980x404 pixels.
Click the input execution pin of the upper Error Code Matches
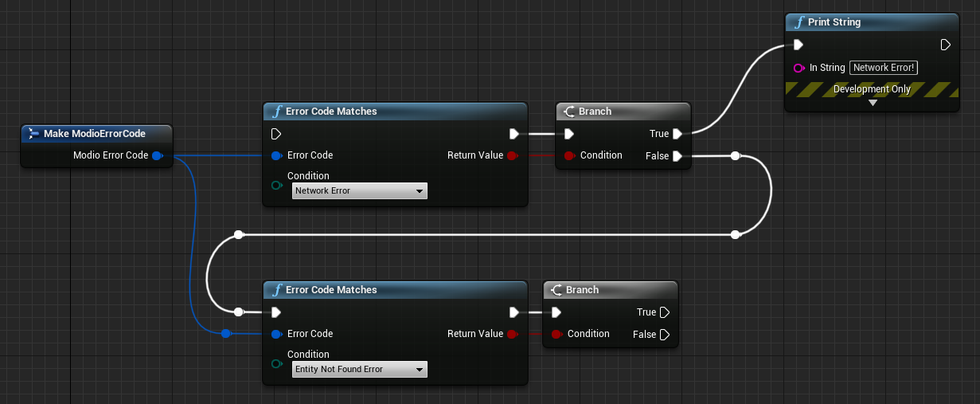tap(276, 134)
